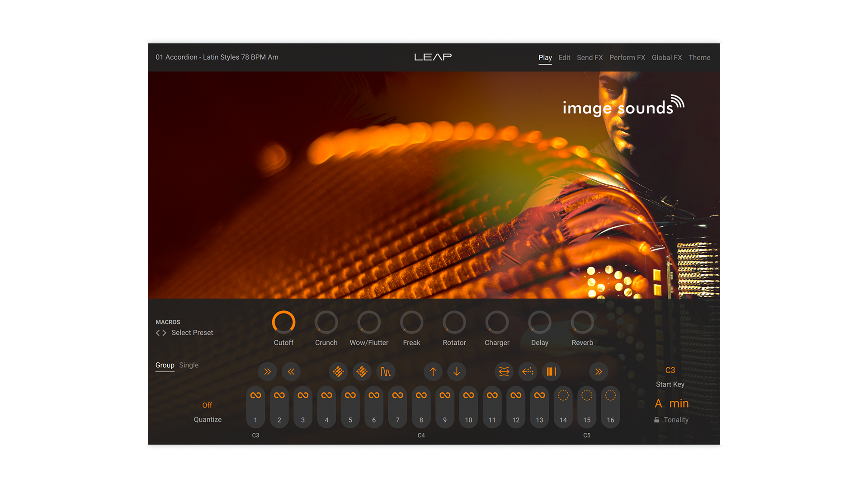
Task: Click the Select Preset label
Action: point(192,333)
